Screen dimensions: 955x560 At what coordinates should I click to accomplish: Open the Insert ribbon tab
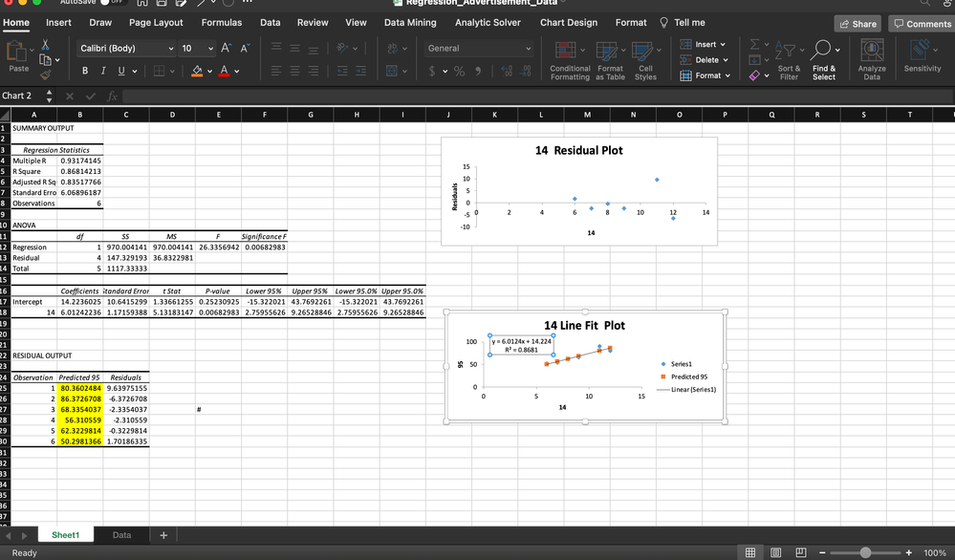(x=58, y=23)
